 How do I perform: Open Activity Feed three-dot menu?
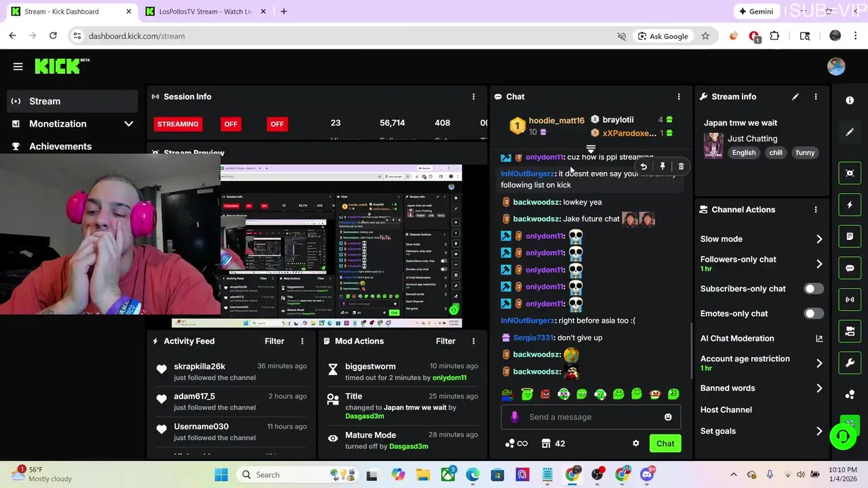(x=302, y=341)
